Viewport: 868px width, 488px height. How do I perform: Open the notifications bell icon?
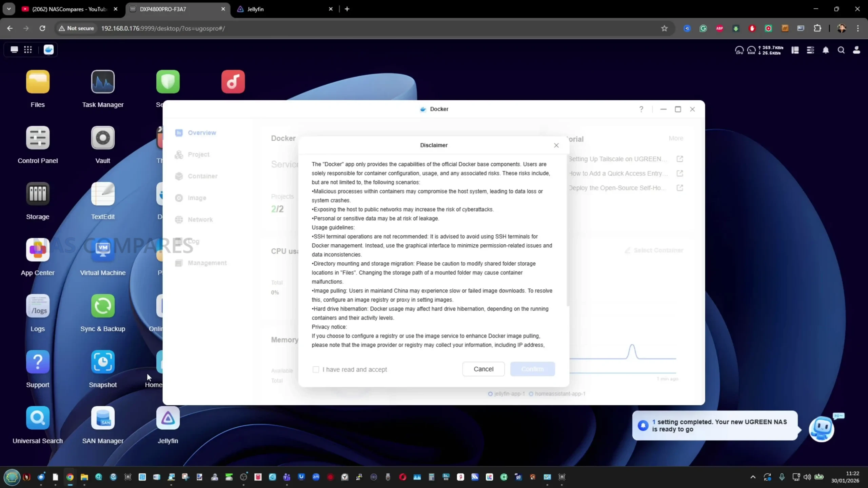(x=826, y=50)
